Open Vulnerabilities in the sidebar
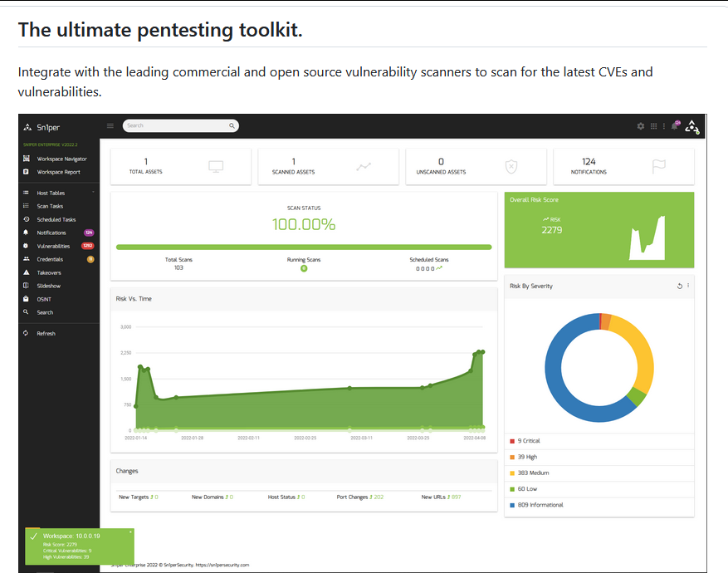The height and width of the screenshot is (583, 728). (x=53, y=246)
